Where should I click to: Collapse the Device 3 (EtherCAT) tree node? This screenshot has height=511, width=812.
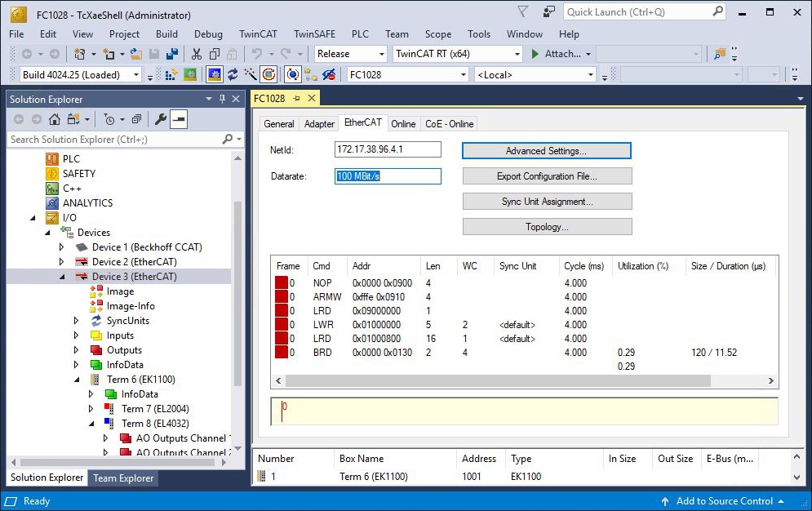(x=63, y=277)
